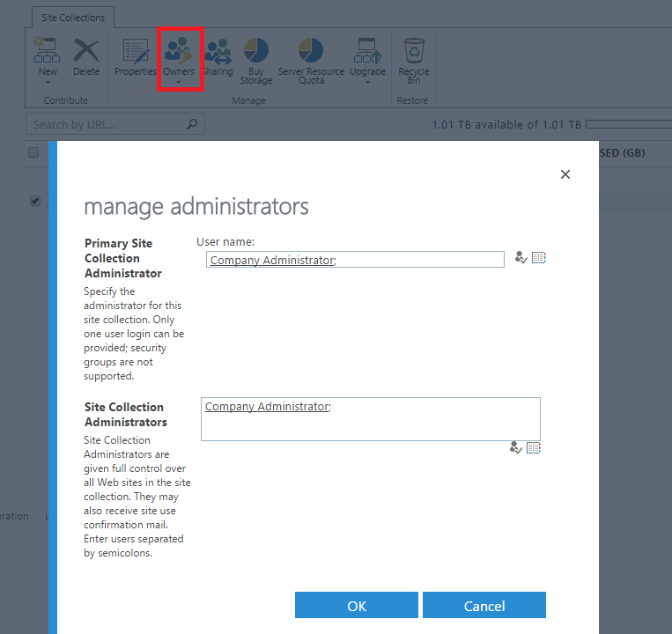Open the Sharing ribbon icon
The width and height of the screenshot is (672, 634).
coord(218,51)
